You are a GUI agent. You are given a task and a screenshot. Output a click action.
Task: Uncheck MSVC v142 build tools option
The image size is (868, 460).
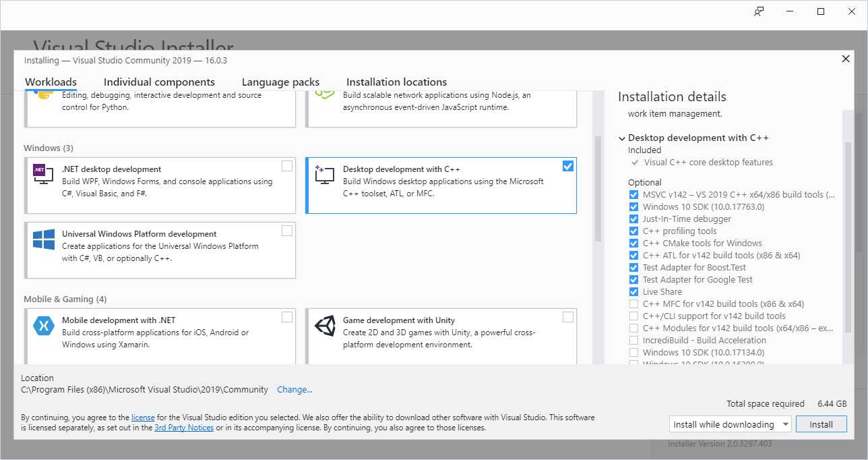coord(633,194)
